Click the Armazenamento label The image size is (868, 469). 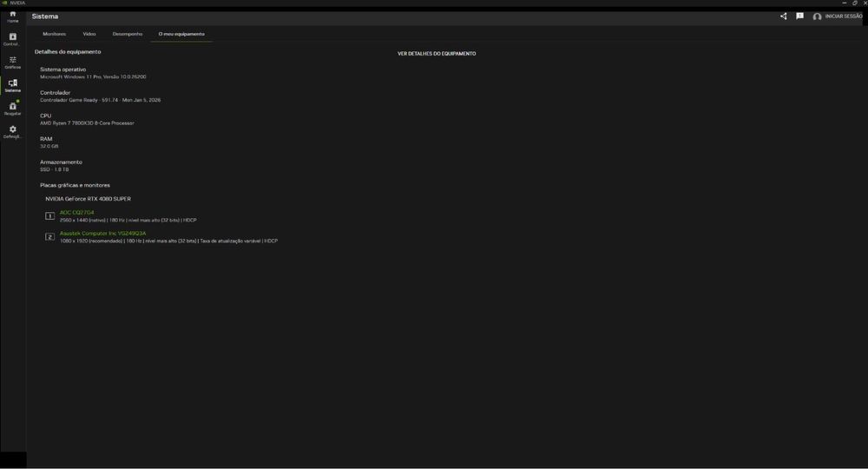coord(61,162)
